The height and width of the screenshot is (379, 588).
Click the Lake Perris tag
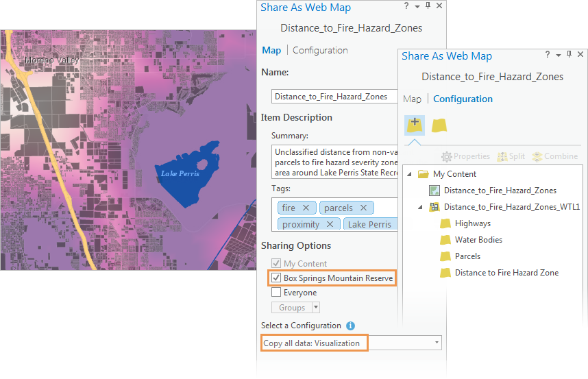click(x=370, y=224)
